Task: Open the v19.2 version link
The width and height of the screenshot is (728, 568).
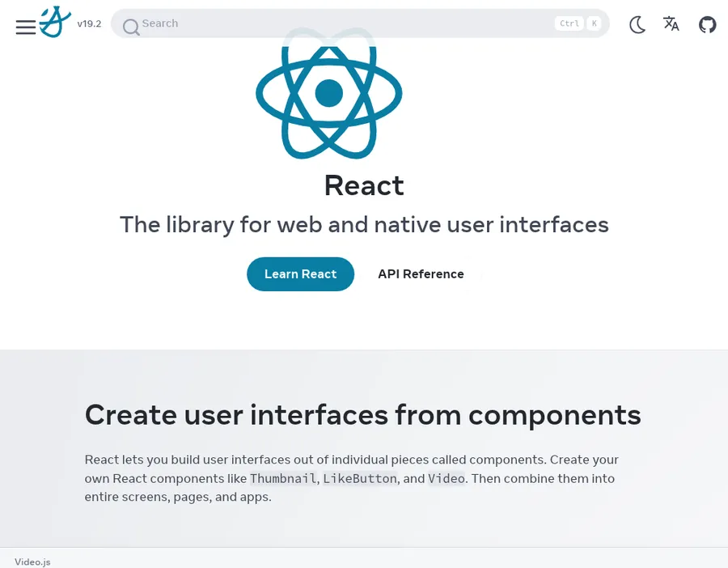Action: click(x=89, y=23)
